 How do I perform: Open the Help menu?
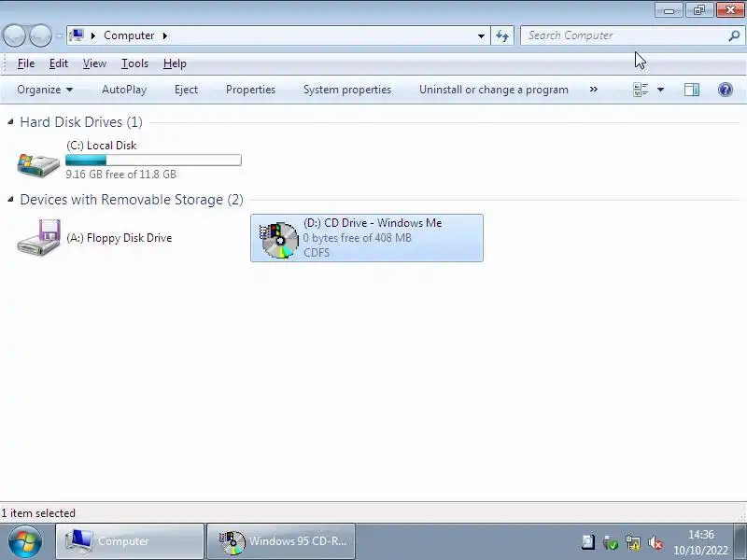click(175, 63)
